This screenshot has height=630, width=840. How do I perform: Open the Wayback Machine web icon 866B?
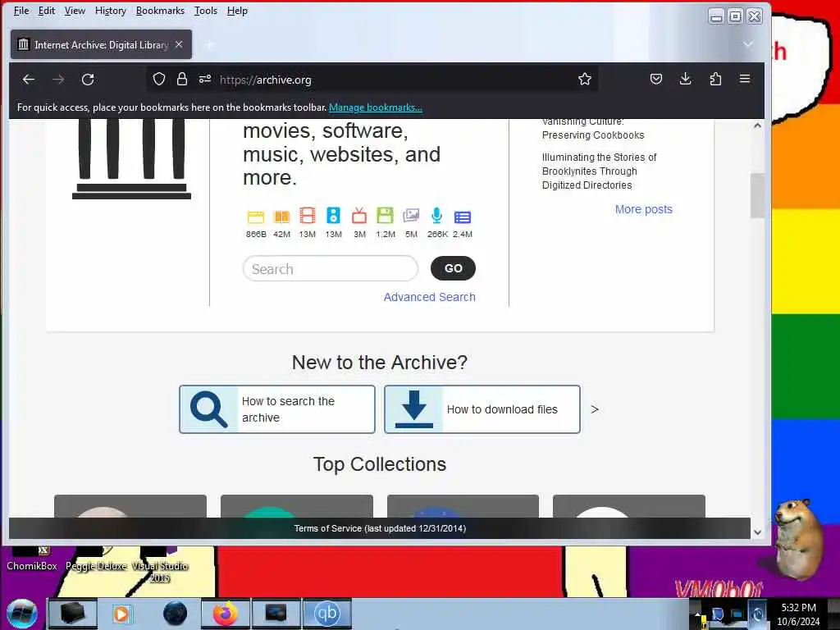click(256, 217)
